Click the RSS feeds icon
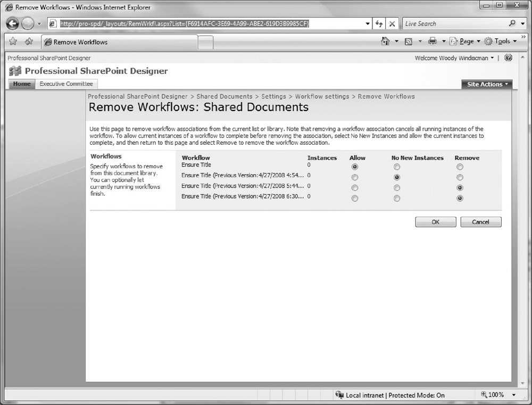Screen dimensions: 532x405 click(x=409, y=42)
